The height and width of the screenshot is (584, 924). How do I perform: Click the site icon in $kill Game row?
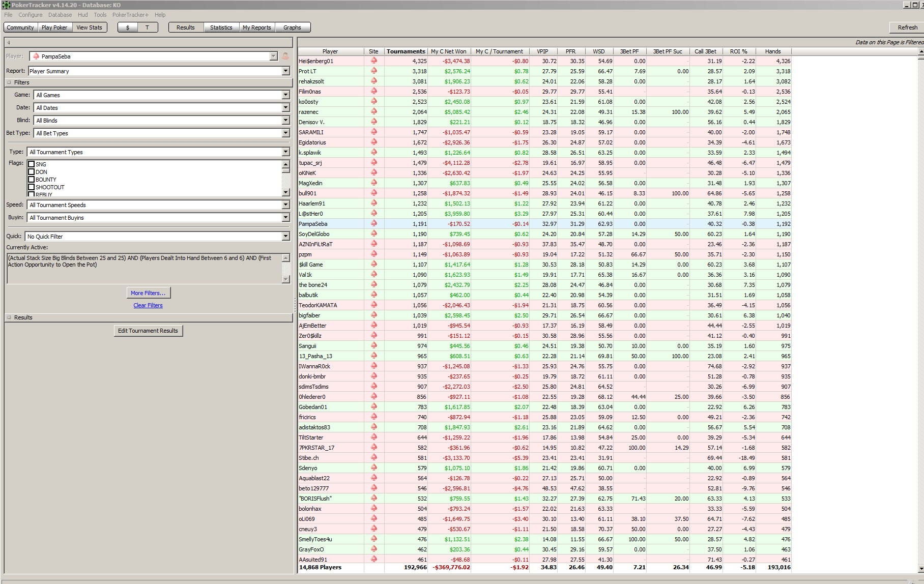point(374,265)
